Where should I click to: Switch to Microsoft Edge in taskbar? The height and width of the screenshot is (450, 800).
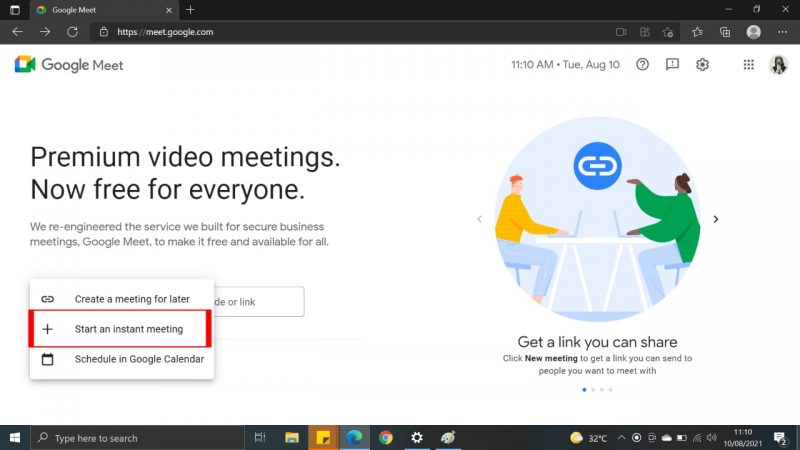point(354,438)
